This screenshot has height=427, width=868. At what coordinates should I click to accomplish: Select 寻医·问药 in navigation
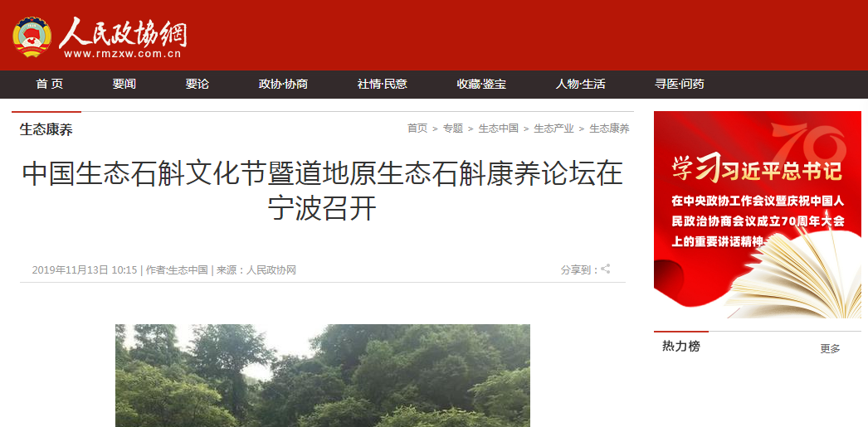coord(680,84)
